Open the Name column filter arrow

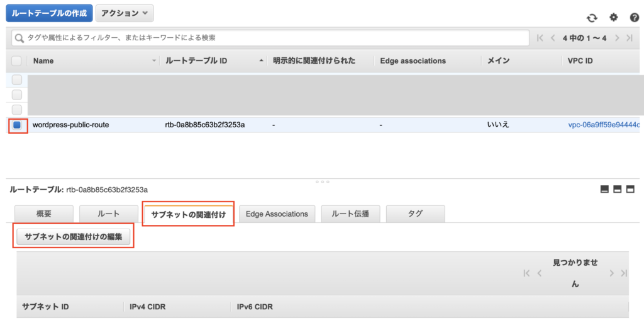(x=155, y=61)
